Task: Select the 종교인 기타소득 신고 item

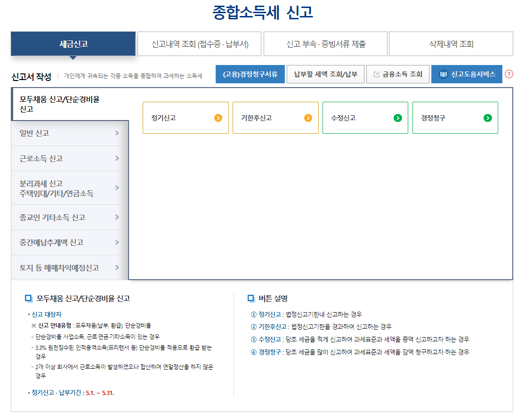Action: pos(70,217)
